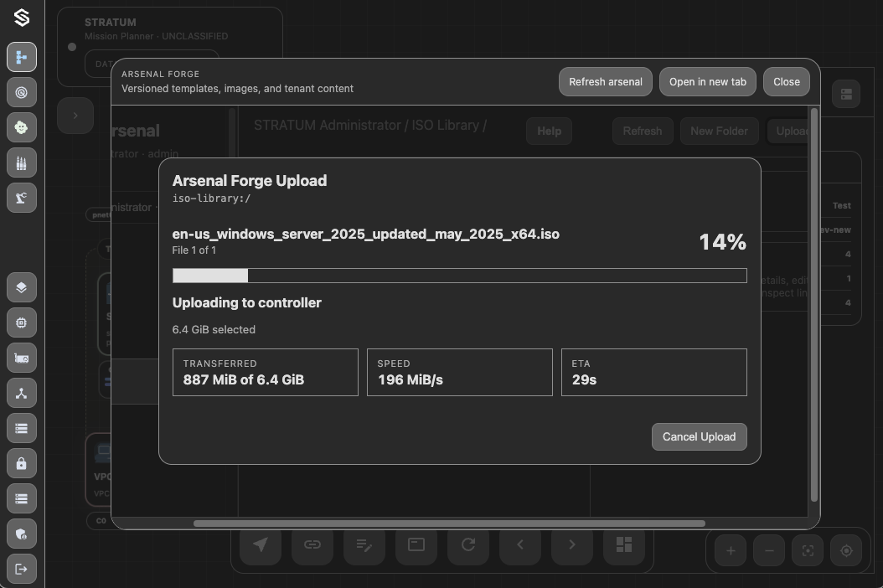Viewport: 883px width, 588px height.
Task: Click the 'Uploading to controller' status text
Action: click(x=246, y=303)
